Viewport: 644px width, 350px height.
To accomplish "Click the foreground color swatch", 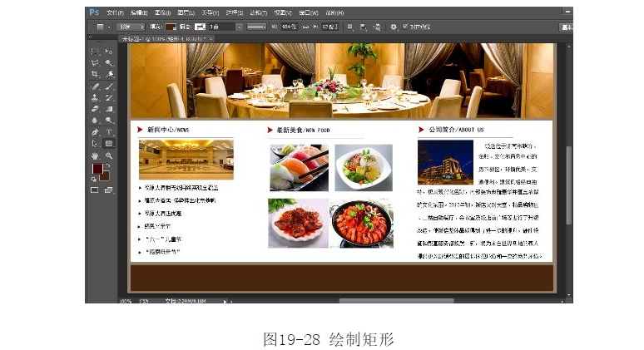I will coord(97,169).
